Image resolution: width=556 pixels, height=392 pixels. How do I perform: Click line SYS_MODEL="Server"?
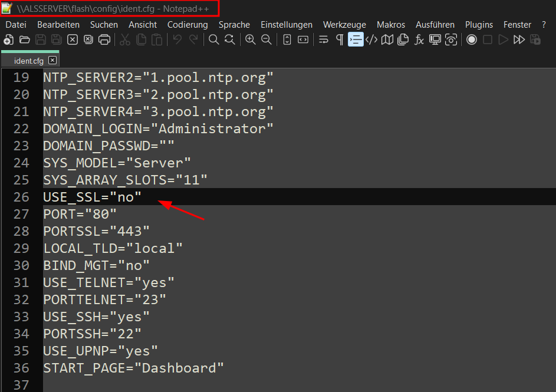point(117,163)
